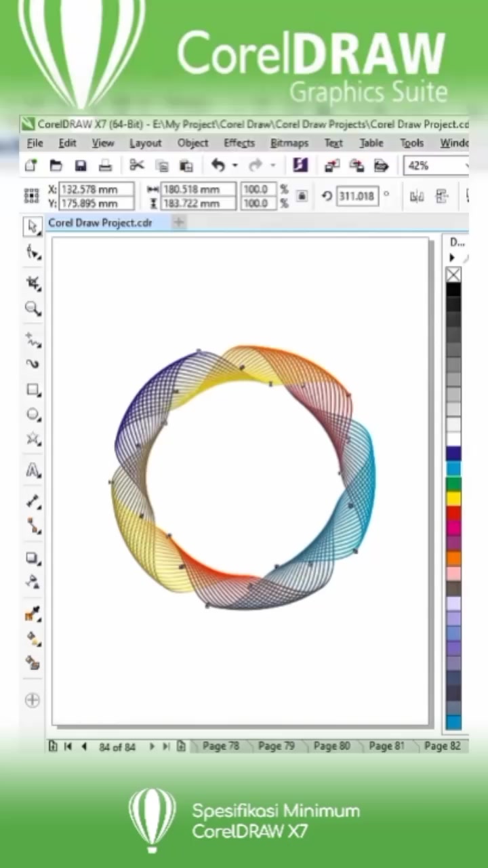Screen dimensions: 488x868
Task: Open the File menu
Action: click(x=35, y=143)
